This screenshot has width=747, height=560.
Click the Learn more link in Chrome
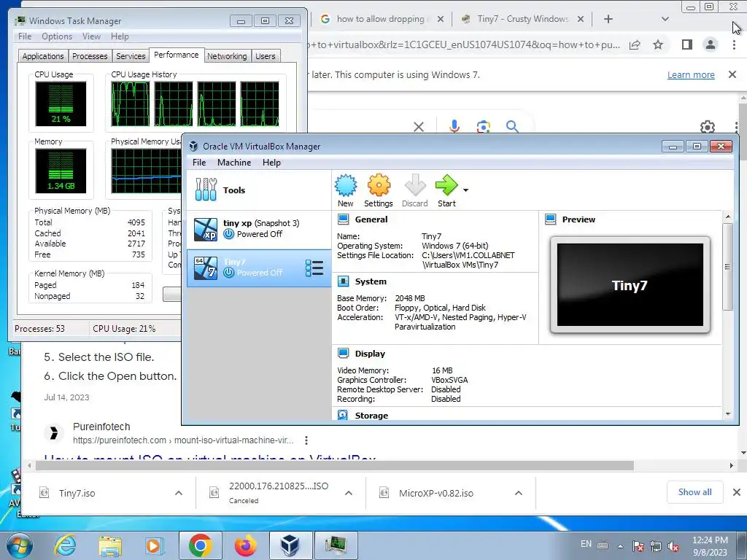coord(691,75)
